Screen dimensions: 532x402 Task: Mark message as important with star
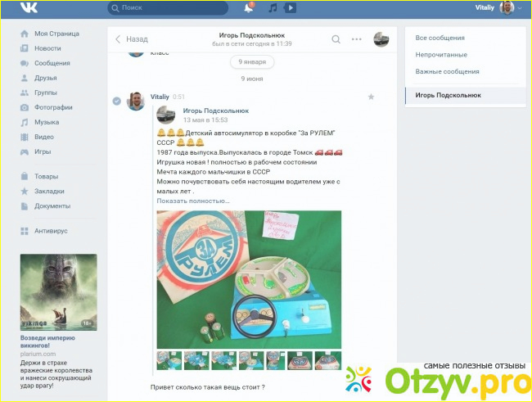[x=371, y=97]
